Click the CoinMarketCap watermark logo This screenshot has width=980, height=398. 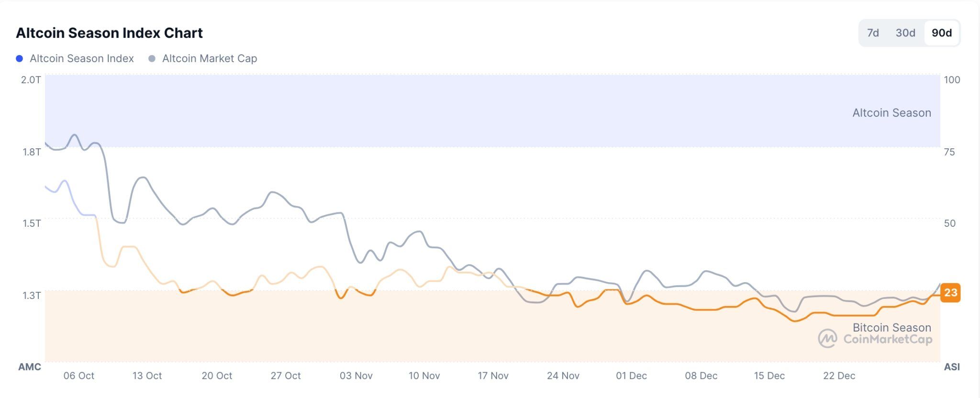point(827,339)
